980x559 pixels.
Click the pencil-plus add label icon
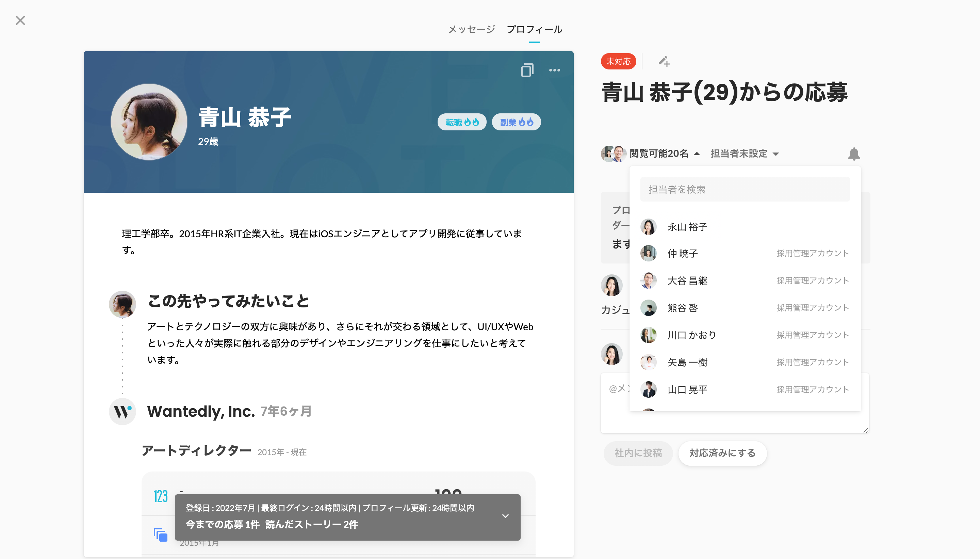664,61
